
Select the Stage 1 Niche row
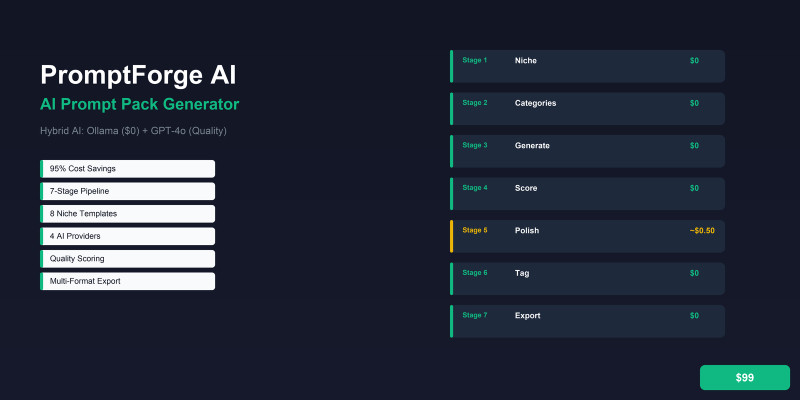click(587, 66)
